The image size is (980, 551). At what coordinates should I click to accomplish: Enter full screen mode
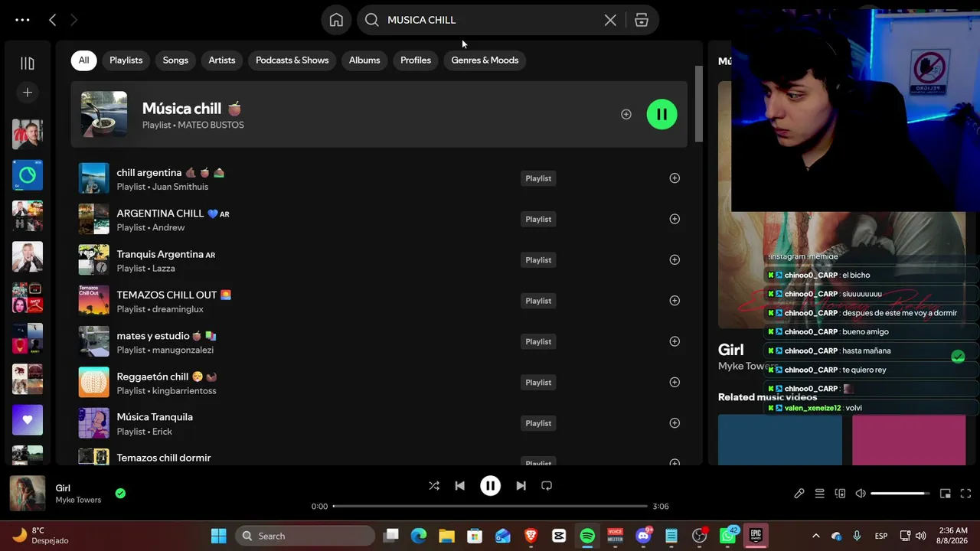[965, 494]
